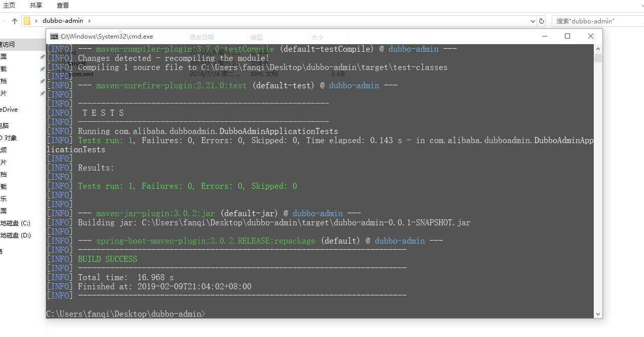Click the 'Building jar:' output line

pyautogui.click(x=274, y=223)
